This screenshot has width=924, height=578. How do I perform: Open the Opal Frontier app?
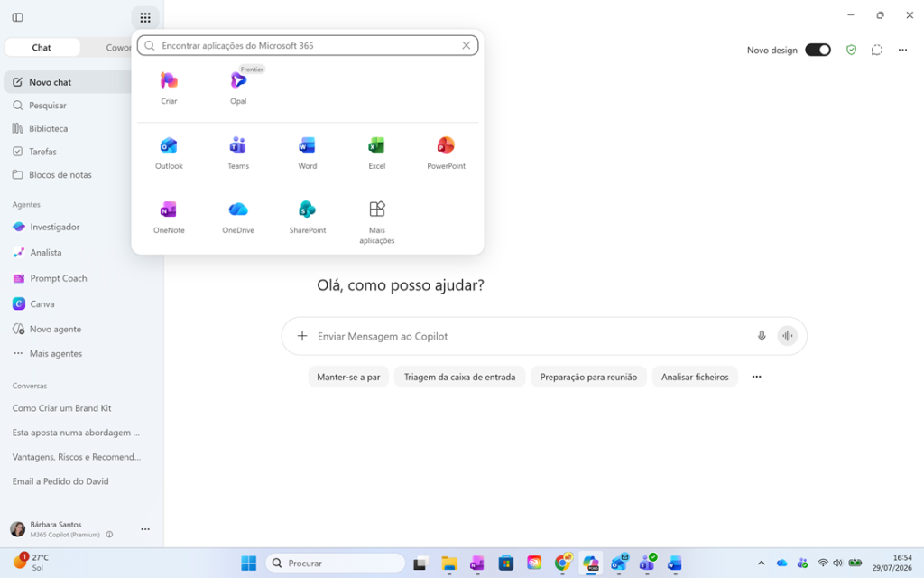(238, 88)
